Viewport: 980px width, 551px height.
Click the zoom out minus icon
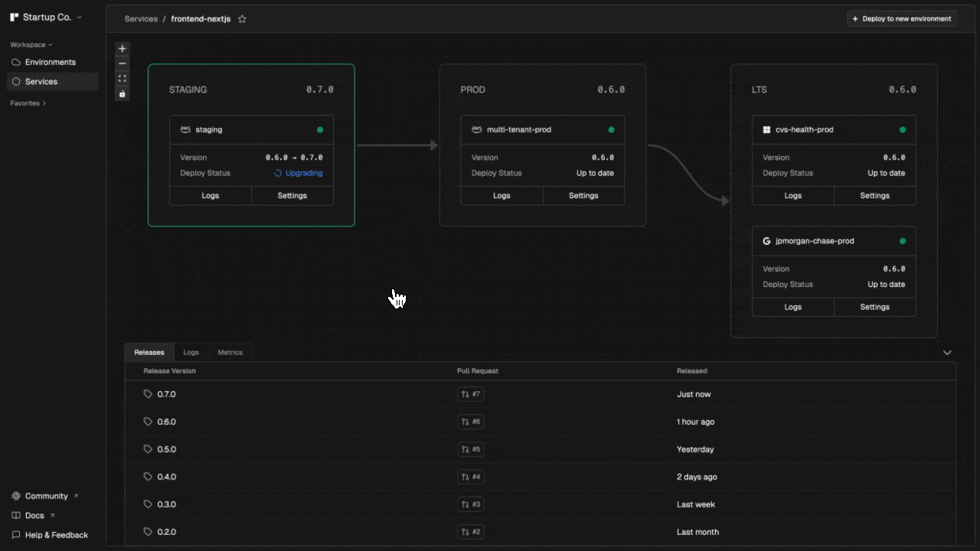pos(122,64)
